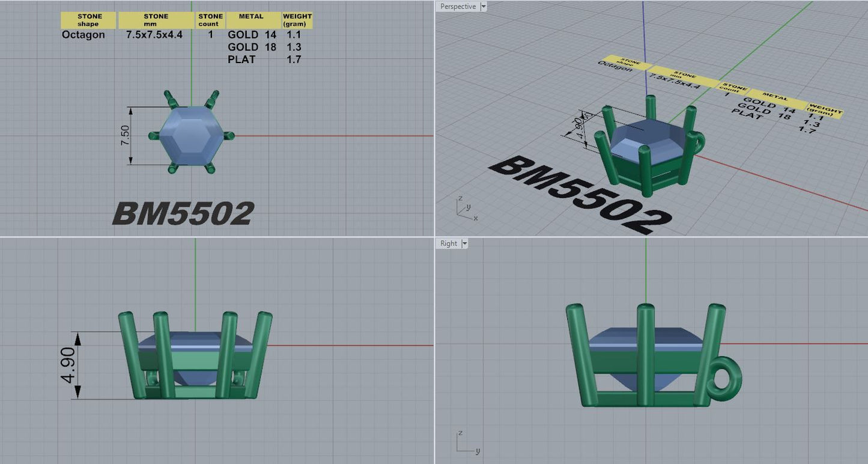Select the bail ring loop in Right view

pyautogui.click(x=726, y=379)
